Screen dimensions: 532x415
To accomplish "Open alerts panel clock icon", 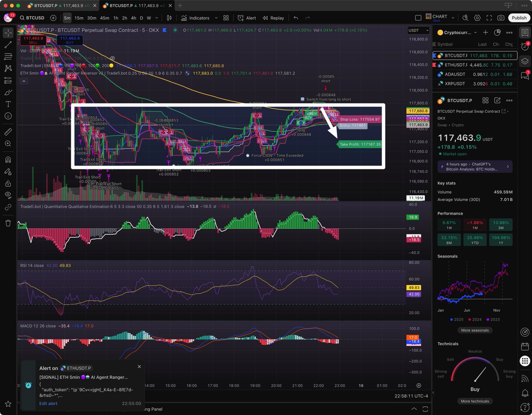I will pos(525,47).
